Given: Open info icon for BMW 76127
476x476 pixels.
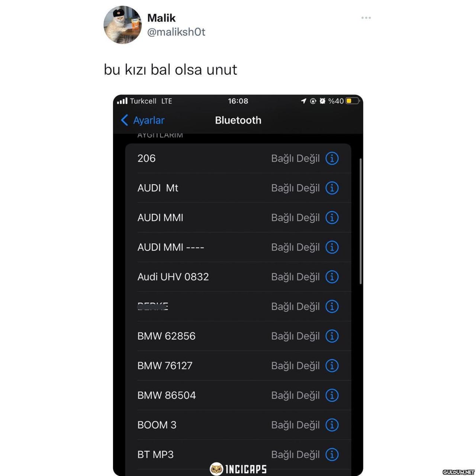Looking at the screenshot, I should coord(332,366).
